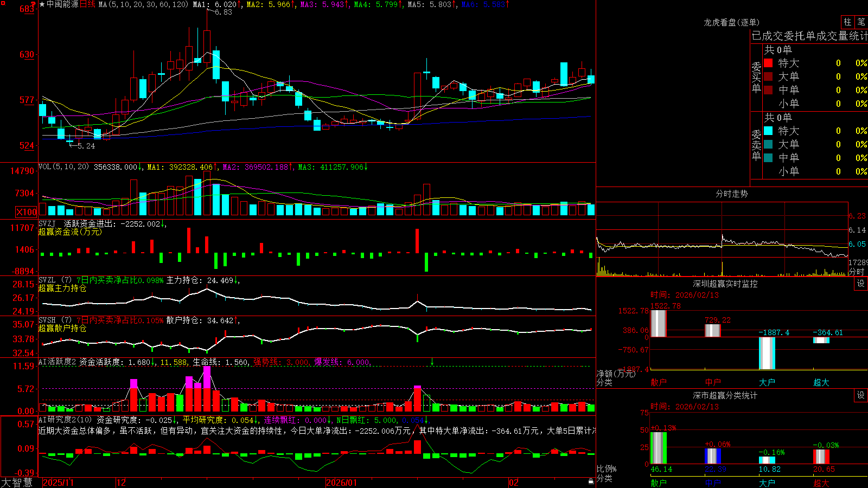The image size is (868, 488).
Task: Switch 龙虎看盘 to 笔 tick mode
Action: [x=861, y=22]
